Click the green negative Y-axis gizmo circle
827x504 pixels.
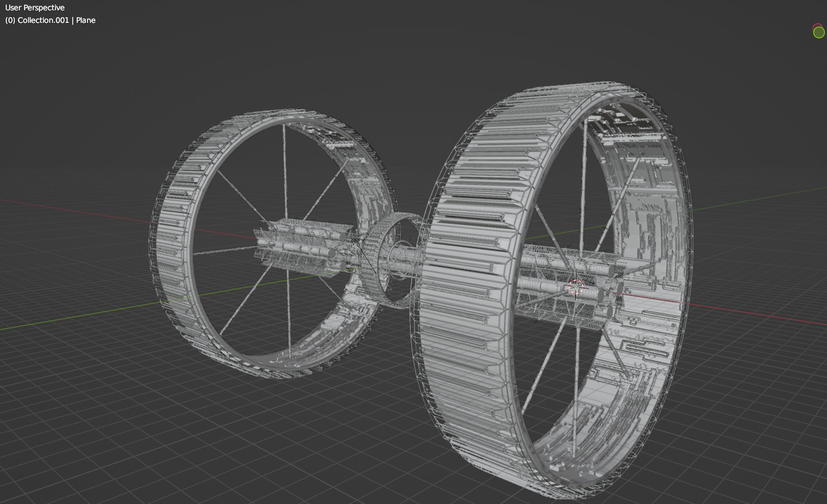point(819,33)
